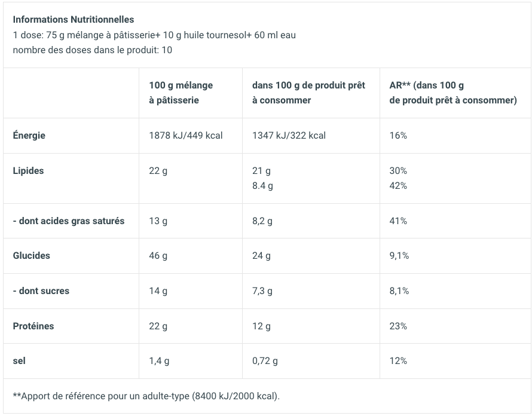Select the "dont sucres" row label
This screenshot has width=532, height=416.
tap(41, 291)
